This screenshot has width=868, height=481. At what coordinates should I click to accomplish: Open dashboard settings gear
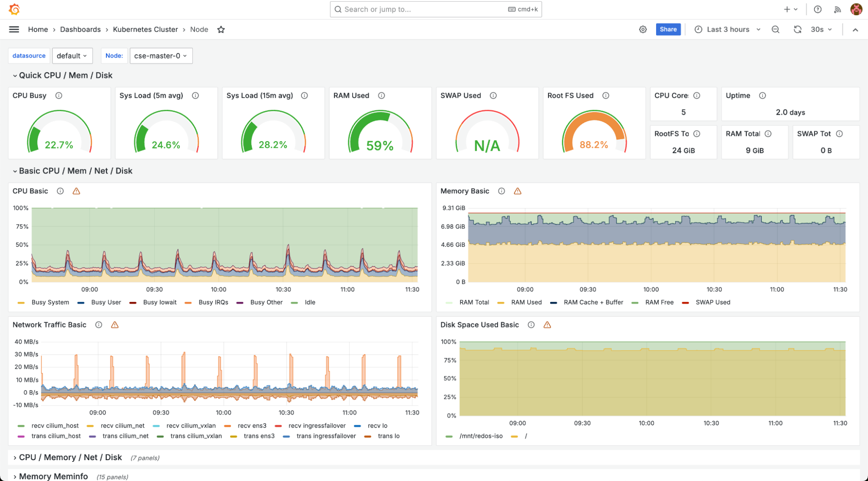(x=643, y=30)
